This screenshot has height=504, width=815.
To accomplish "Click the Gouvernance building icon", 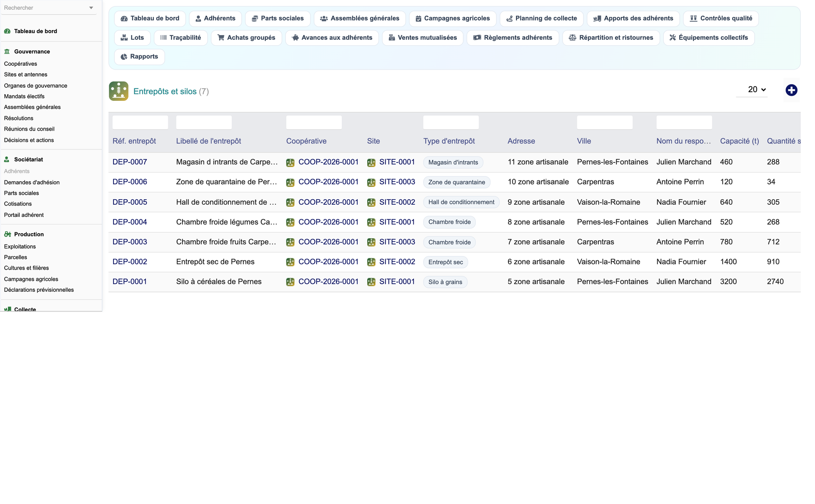I will pyautogui.click(x=7, y=51).
